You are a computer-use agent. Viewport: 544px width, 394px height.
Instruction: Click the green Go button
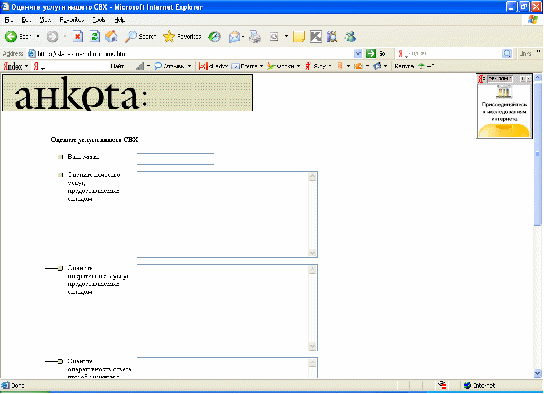376,54
